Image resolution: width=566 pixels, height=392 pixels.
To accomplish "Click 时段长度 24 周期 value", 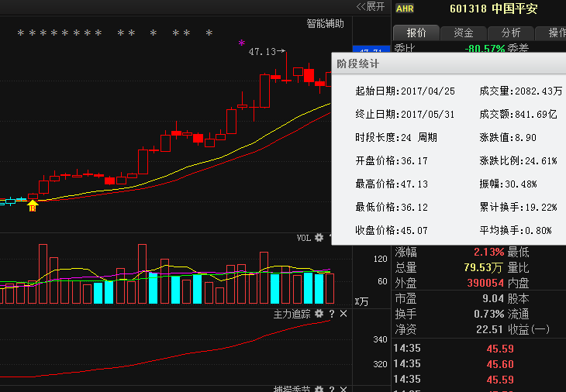I will pyautogui.click(x=396, y=137).
